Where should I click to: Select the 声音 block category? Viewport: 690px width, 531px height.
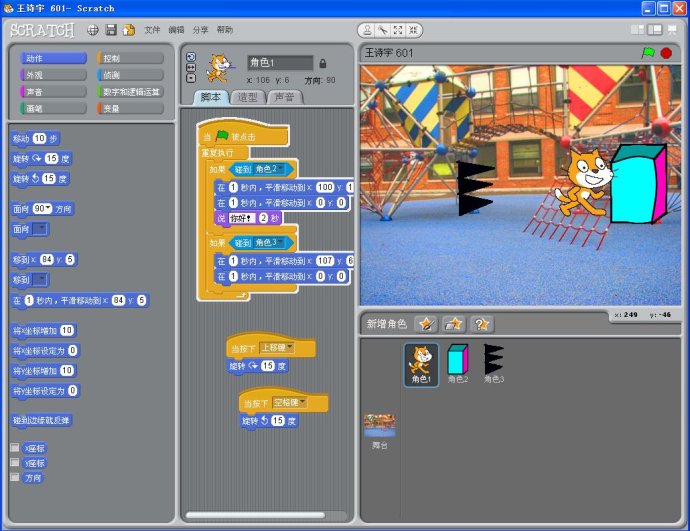coord(53,92)
